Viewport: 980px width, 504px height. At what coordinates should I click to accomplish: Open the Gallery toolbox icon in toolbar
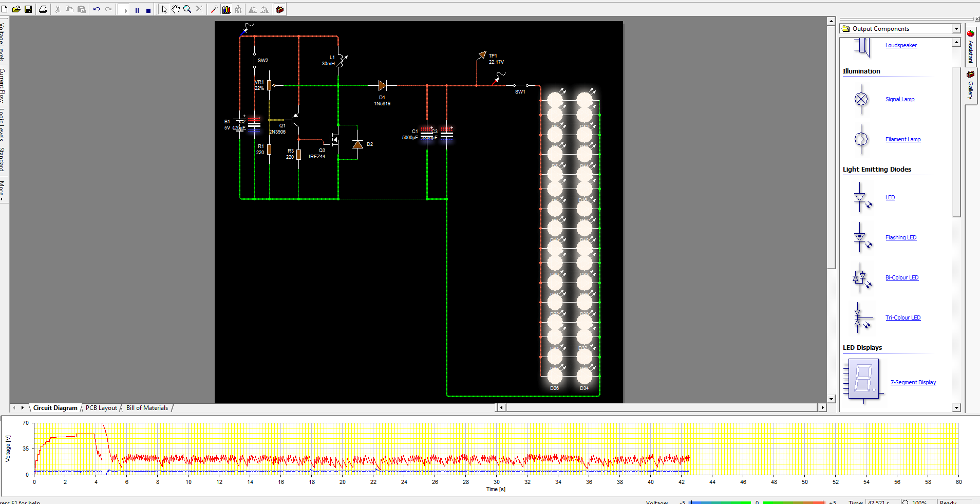(x=279, y=9)
